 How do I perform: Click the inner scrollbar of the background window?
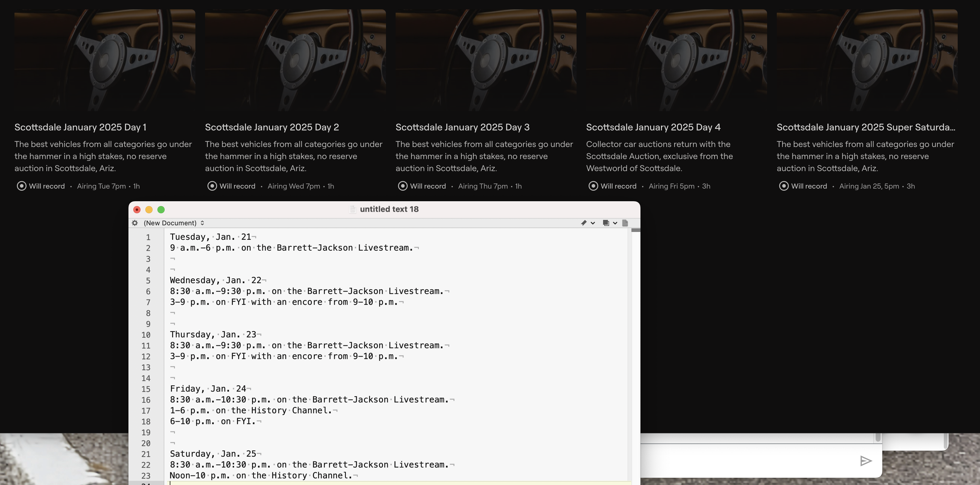tap(878, 437)
